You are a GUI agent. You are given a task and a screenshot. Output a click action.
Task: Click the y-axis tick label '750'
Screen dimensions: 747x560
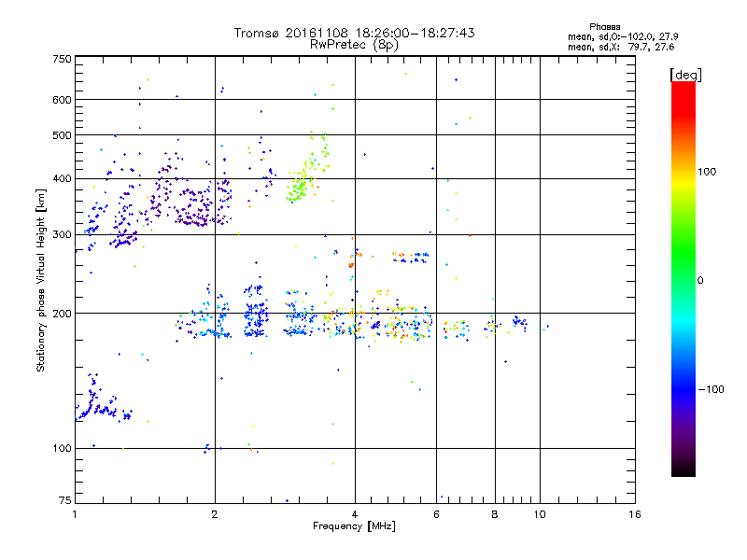coord(62,59)
